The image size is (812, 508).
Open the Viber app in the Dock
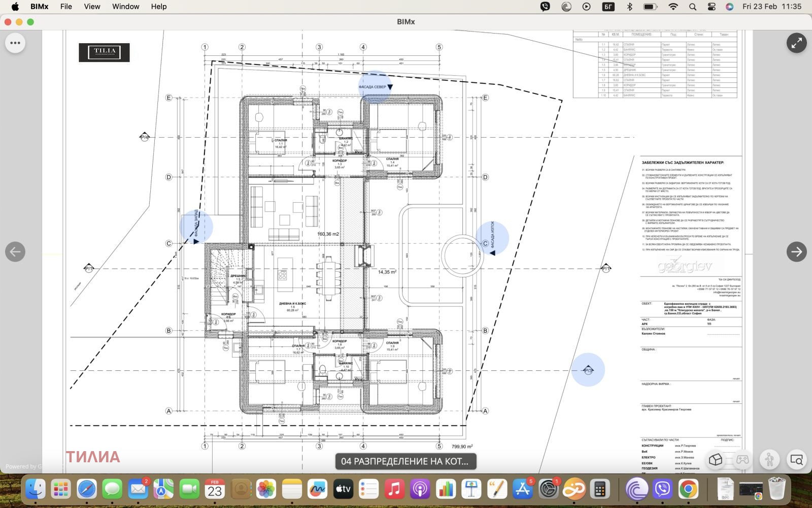(x=663, y=490)
